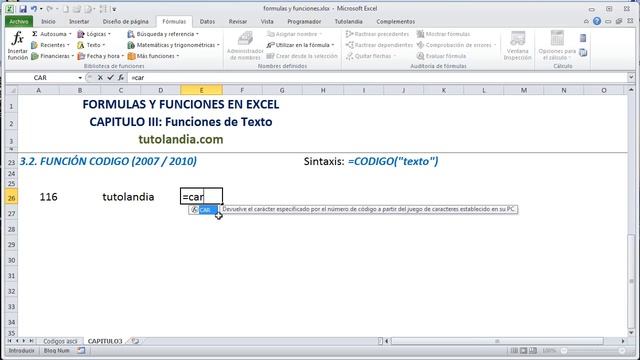Viewport: 640px width, 360px height.
Task: Click Rastrear precedentes
Action: (377, 34)
